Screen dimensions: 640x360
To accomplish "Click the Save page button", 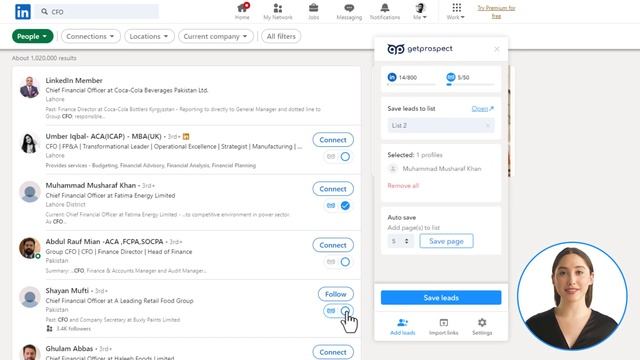I will 447,241.
